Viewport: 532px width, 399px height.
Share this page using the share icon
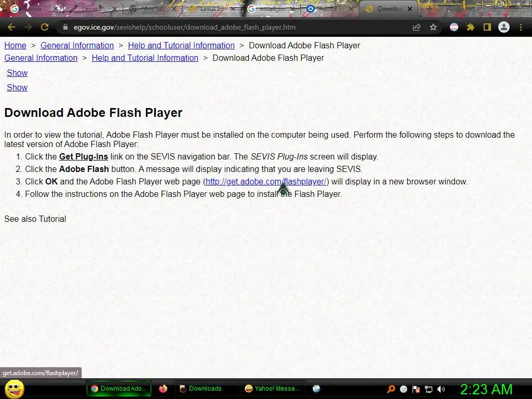(x=417, y=27)
